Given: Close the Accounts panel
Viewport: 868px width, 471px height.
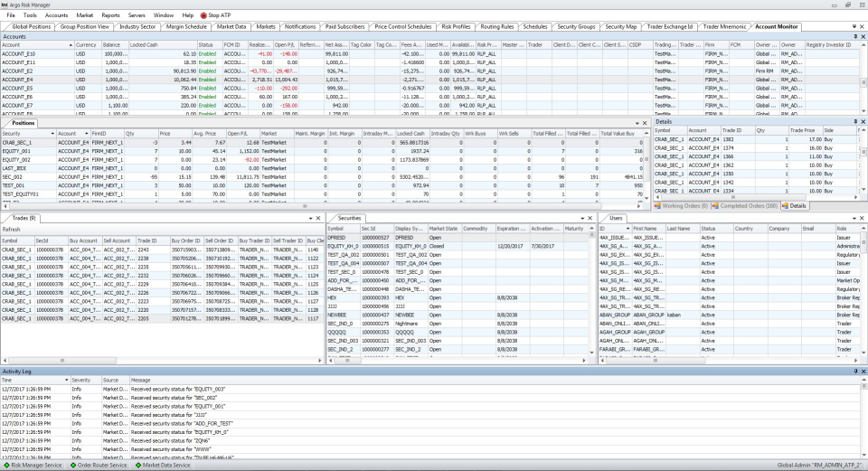Looking at the screenshot, I should click(863, 36).
